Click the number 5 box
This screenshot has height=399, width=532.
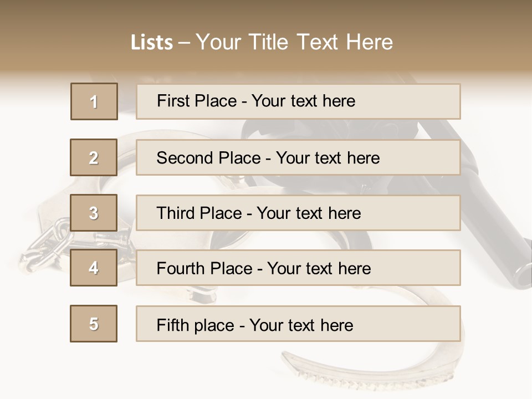[94, 324]
